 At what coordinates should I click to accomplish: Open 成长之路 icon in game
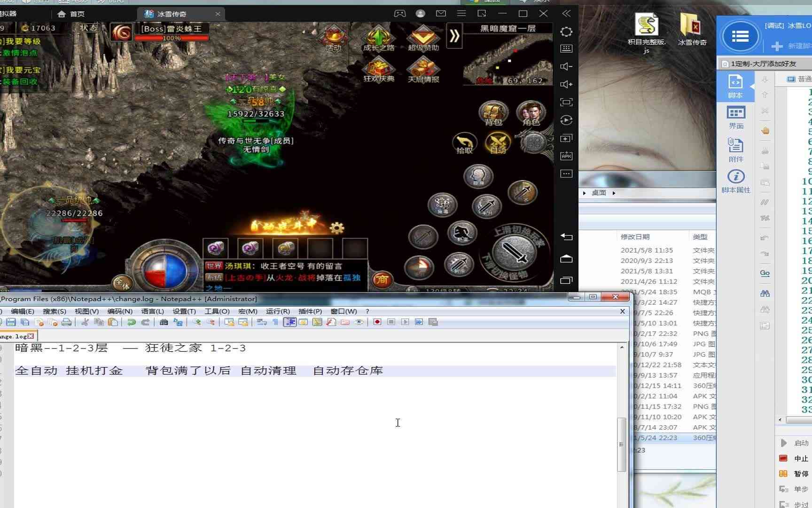[378, 39]
